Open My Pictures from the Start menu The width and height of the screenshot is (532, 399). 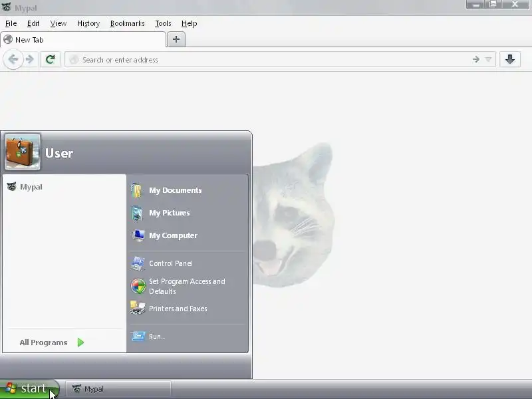188,213
